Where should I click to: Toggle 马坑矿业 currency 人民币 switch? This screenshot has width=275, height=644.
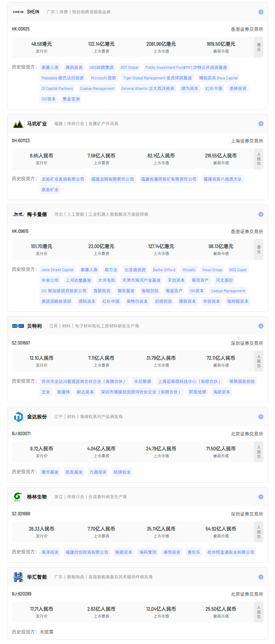[259, 159]
